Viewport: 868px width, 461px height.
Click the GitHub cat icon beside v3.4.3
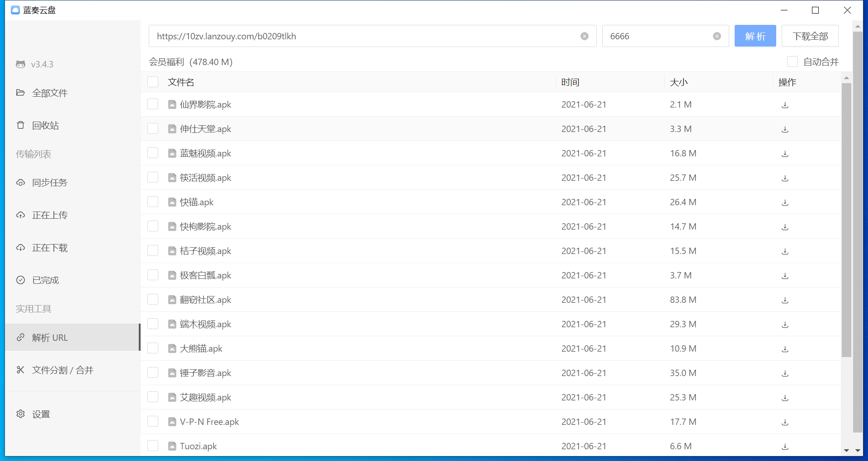[20, 64]
